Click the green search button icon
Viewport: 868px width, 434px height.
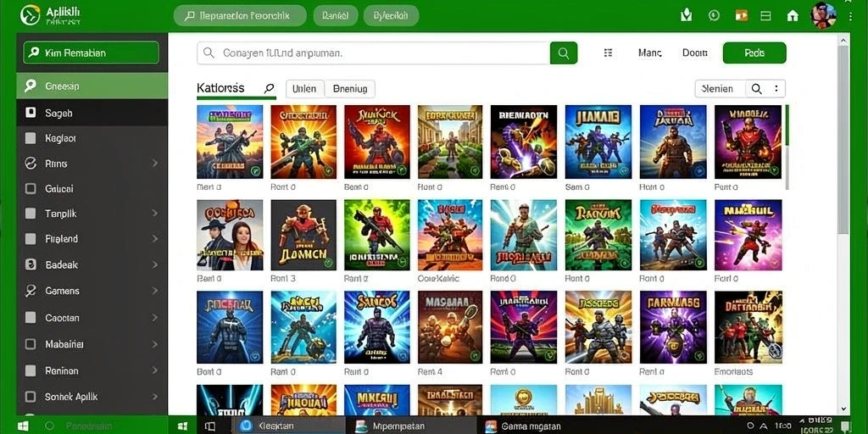pos(564,53)
